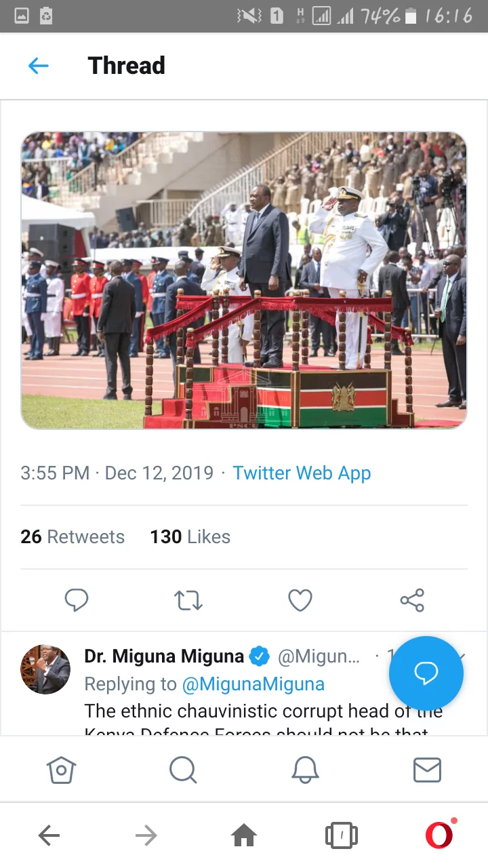Reply to the tweet with comment icon
This screenshot has height=868, width=488.
tap(76, 600)
